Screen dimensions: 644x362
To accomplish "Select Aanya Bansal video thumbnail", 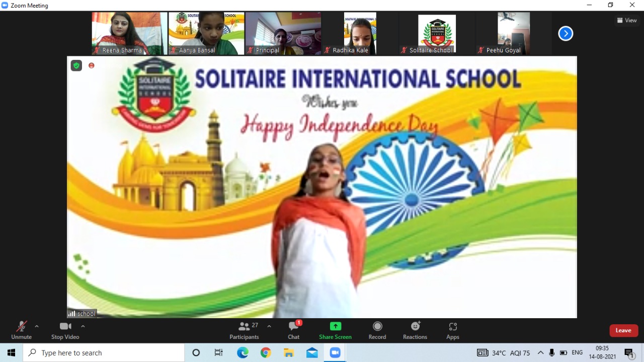I will click(x=206, y=33).
